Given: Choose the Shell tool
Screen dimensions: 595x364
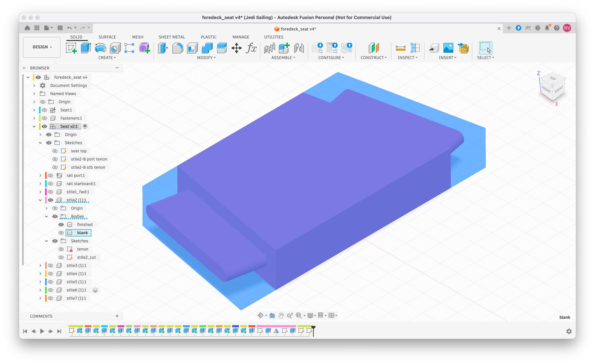Looking at the screenshot, I should pyautogui.click(x=192, y=48).
